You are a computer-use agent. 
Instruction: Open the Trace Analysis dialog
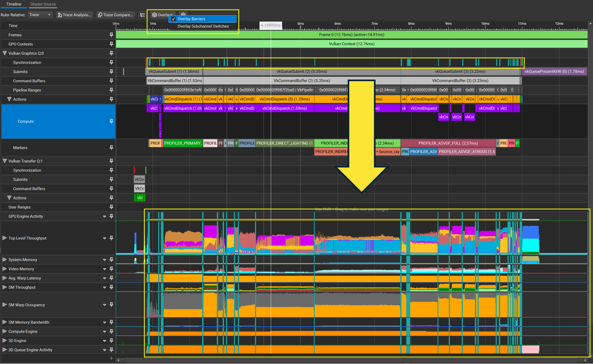[x=74, y=15]
